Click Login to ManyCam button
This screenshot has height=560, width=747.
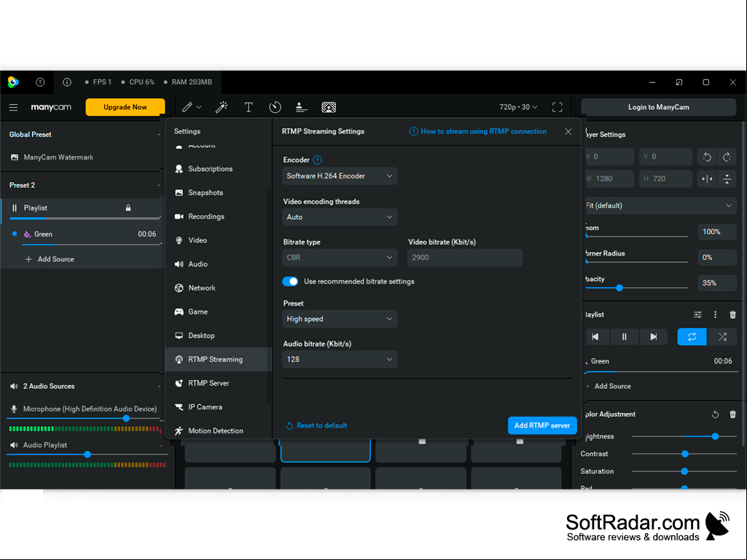coord(658,107)
